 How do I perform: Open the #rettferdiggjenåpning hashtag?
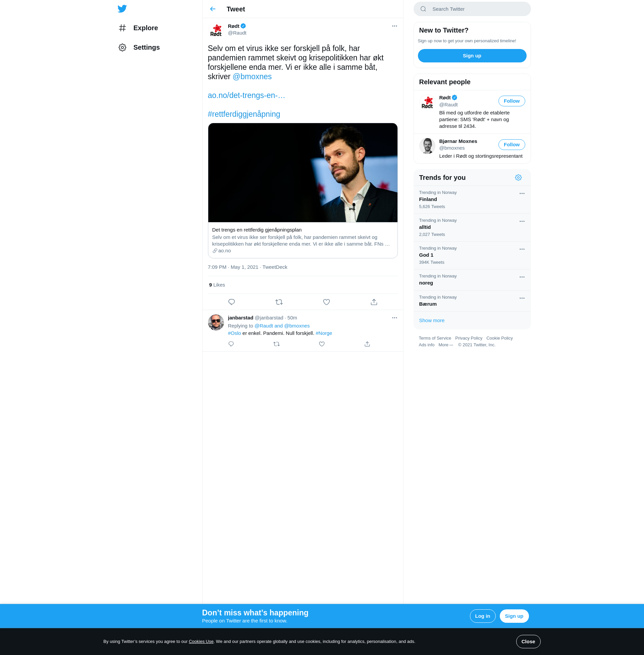click(244, 114)
